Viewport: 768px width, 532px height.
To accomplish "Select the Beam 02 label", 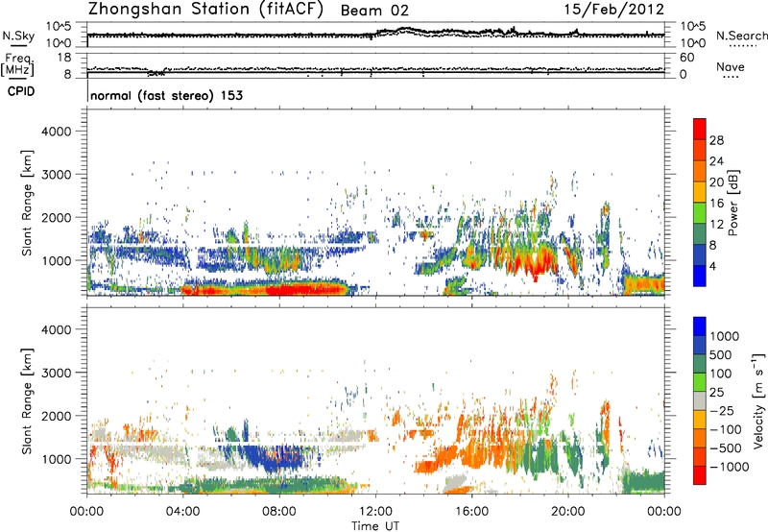I will click(x=374, y=11).
